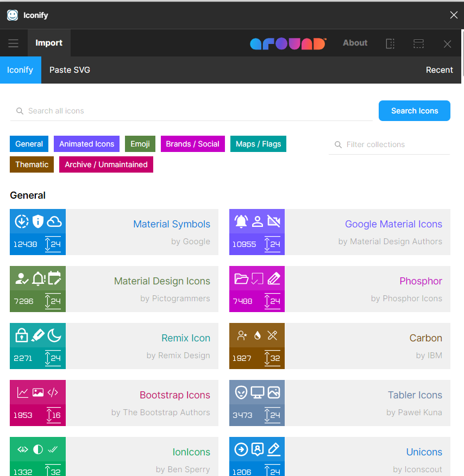Toggle the Brands / Social filter

193,144
